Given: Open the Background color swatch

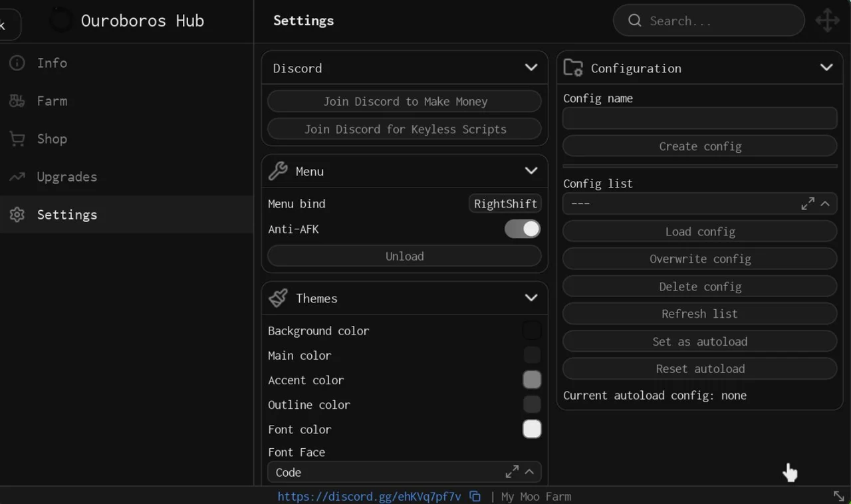Looking at the screenshot, I should [x=532, y=330].
